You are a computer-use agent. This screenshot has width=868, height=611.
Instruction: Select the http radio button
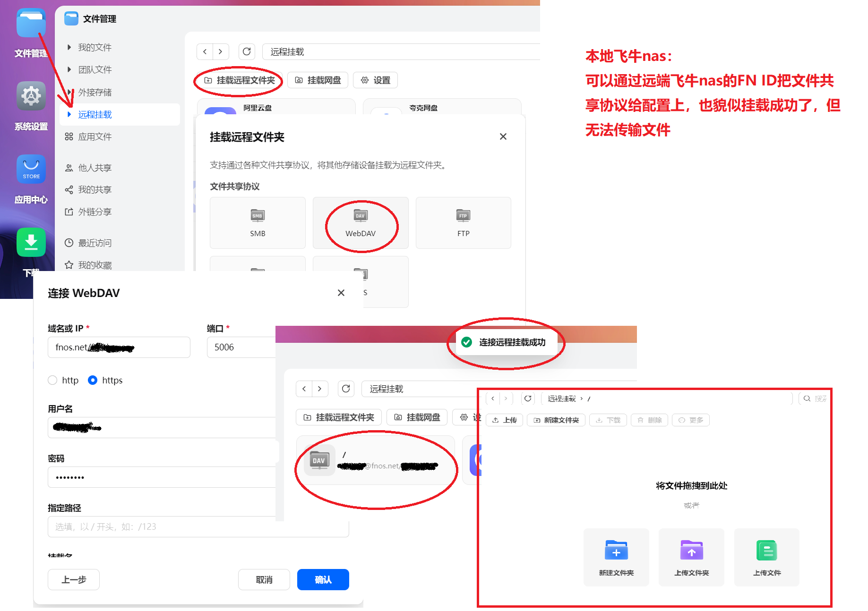pyautogui.click(x=52, y=381)
